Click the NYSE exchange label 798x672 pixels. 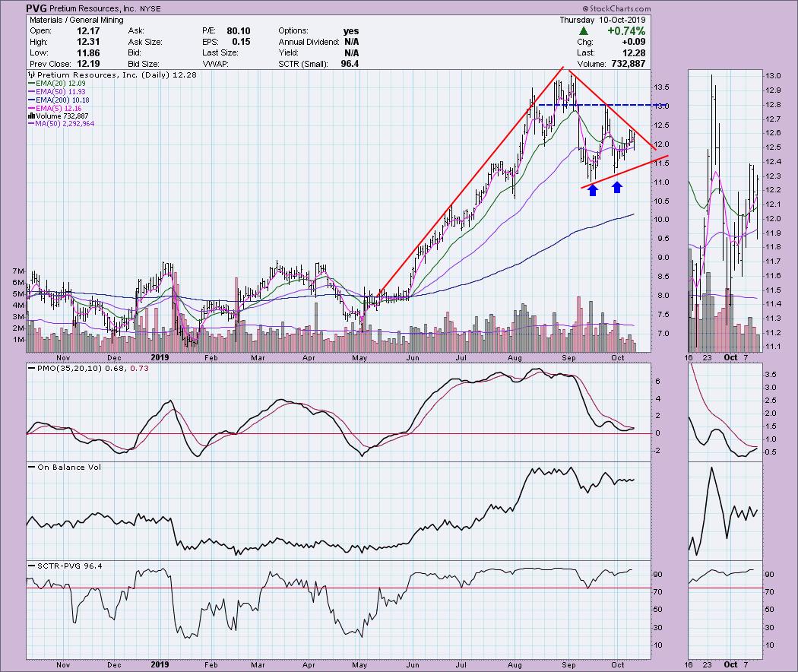click(x=150, y=8)
